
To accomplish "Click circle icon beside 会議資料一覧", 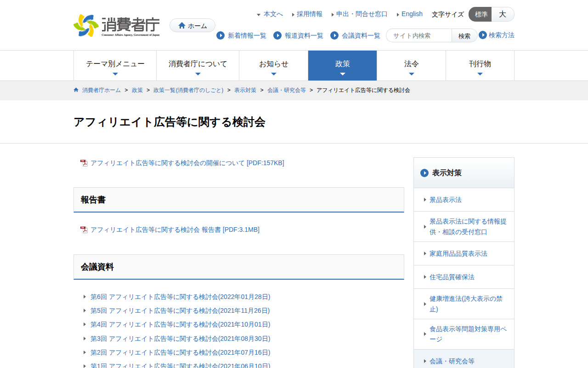I will point(334,35).
